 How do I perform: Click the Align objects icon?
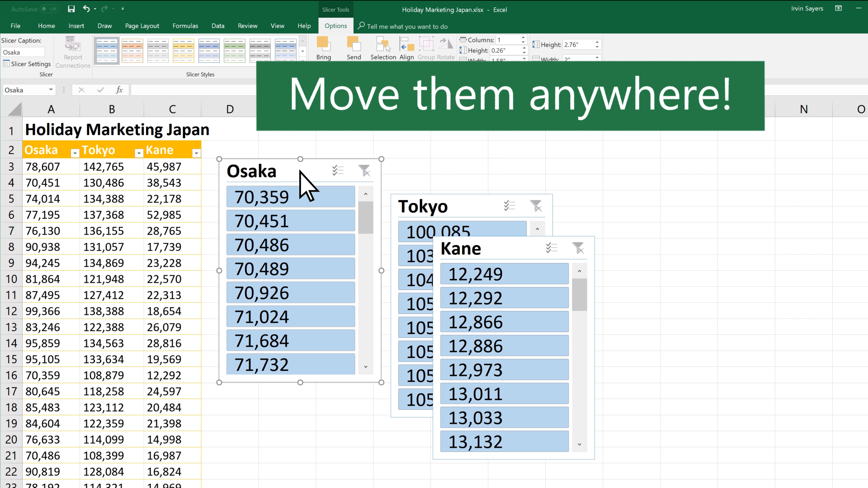(x=406, y=44)
